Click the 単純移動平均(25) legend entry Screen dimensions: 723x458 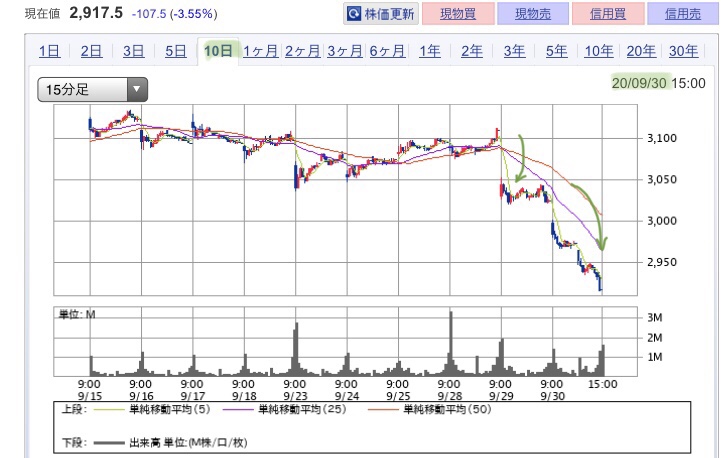284,409
